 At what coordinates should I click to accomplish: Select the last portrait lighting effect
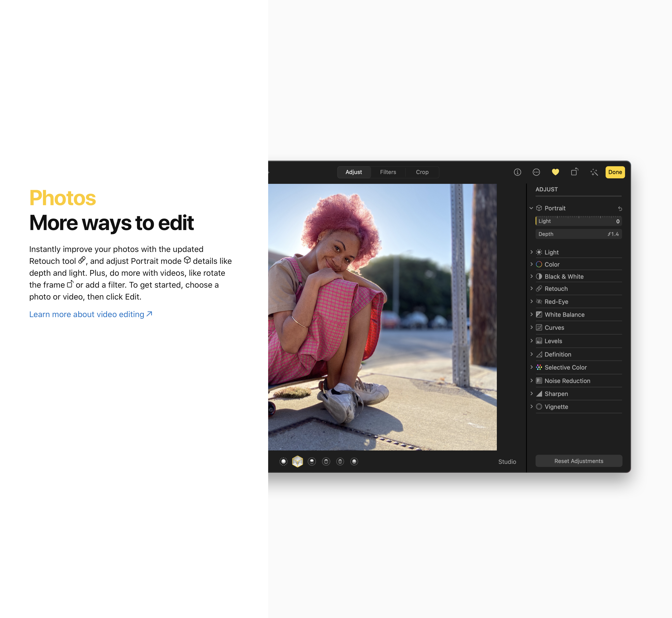pos(354,461)
